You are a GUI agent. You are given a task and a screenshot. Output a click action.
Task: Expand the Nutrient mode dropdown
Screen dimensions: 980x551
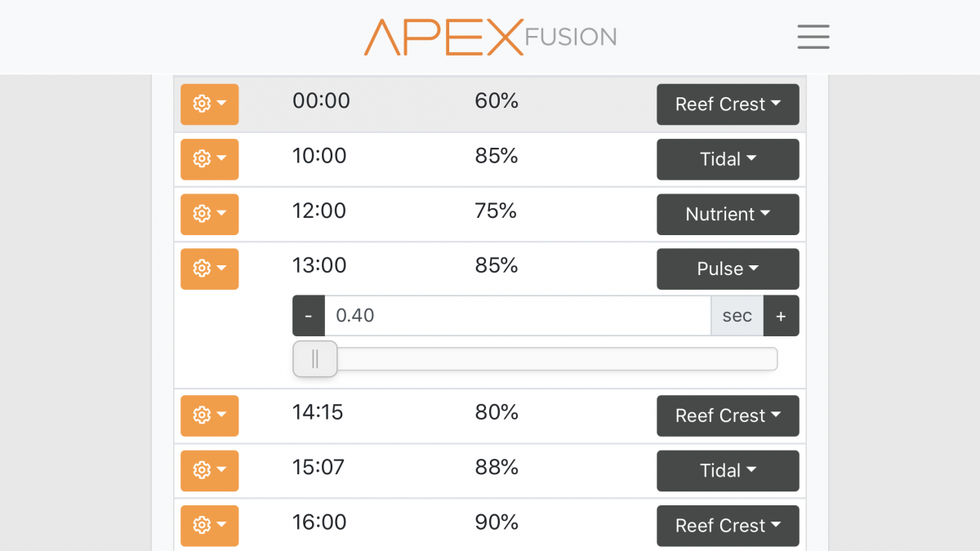pos(728,214)
